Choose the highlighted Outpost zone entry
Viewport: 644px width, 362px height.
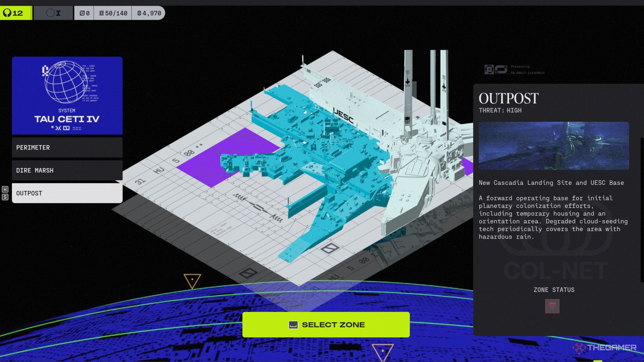pos(67,193)
